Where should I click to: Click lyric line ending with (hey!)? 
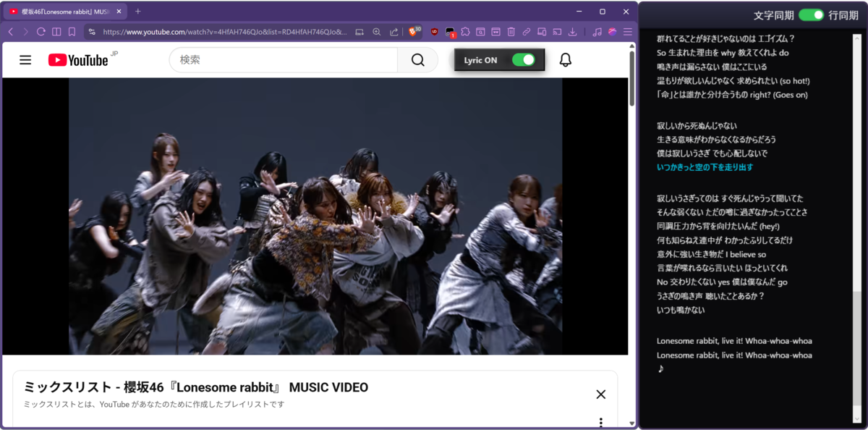pos(718,226)
